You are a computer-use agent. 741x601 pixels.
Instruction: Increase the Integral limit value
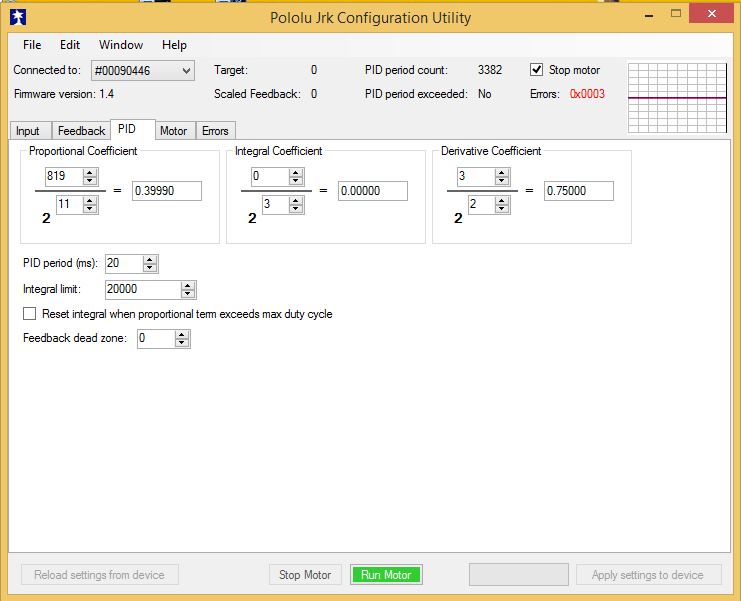pyautogui.click(x=188, y=285)
